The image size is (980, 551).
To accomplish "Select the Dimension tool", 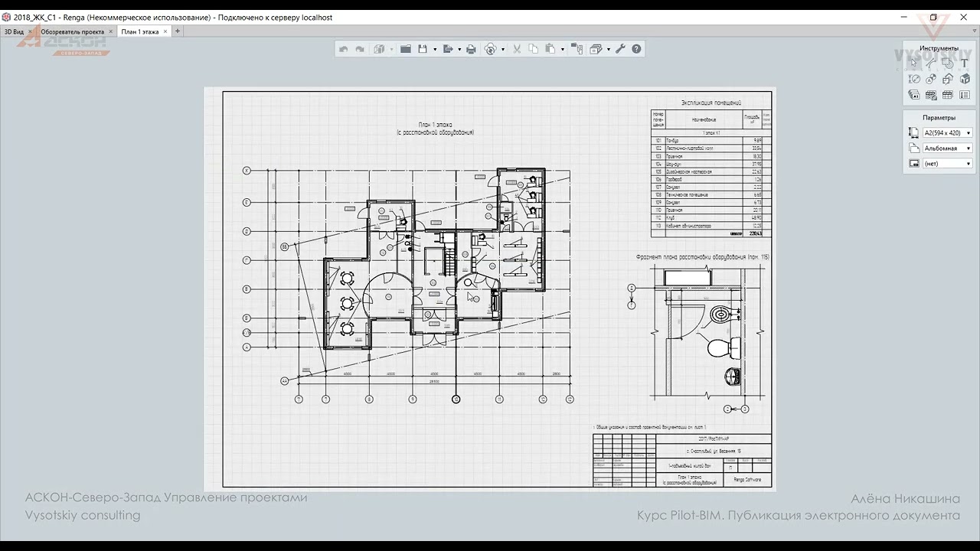I will point(914,79).
